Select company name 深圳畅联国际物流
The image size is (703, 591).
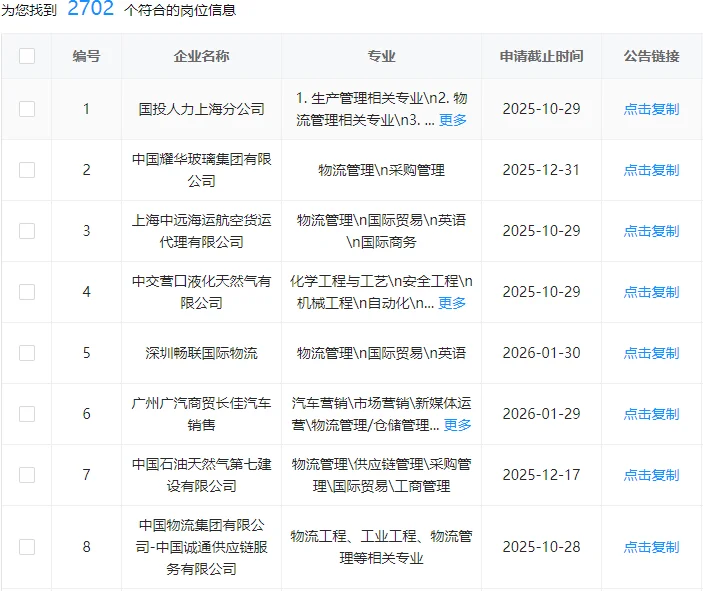point(201,353)
